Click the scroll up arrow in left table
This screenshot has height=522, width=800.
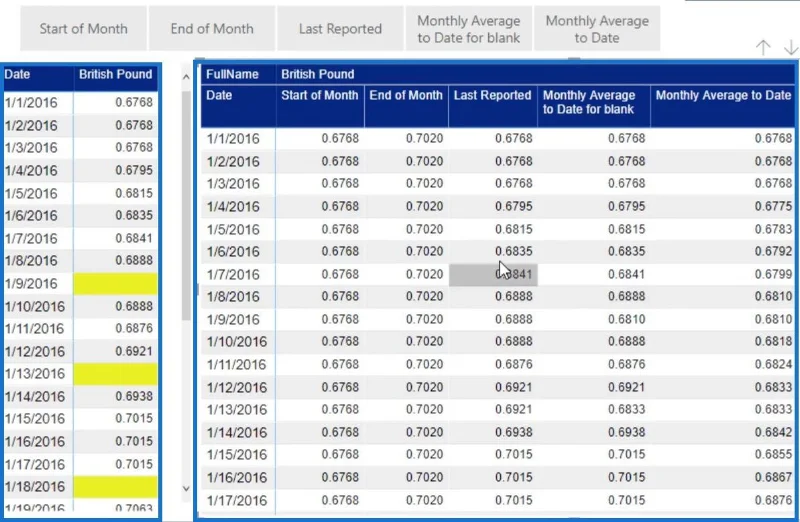tap(186, 77)
